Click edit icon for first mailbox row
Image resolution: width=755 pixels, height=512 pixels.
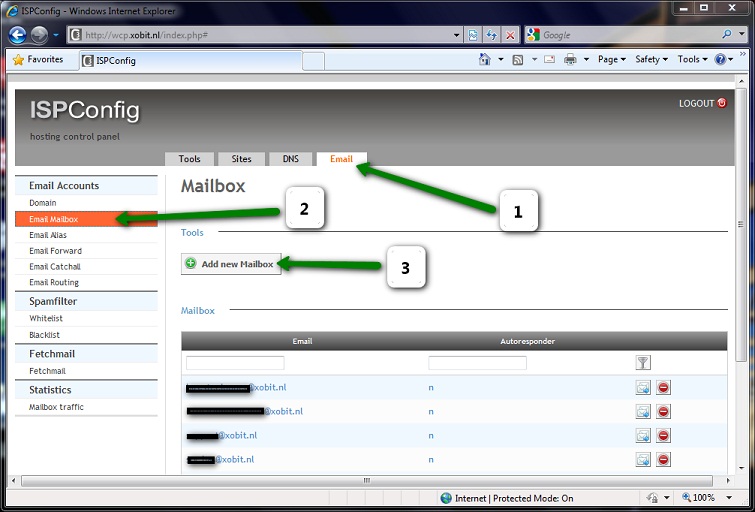click(x=643, y=387)
